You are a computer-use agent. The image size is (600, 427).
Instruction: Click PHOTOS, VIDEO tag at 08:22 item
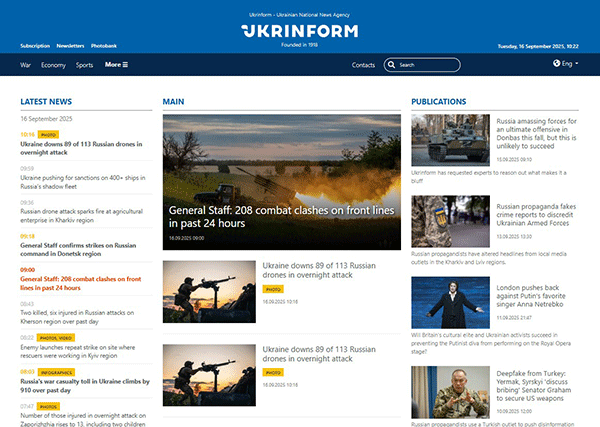pyautogui.click(x=56, y=338)
